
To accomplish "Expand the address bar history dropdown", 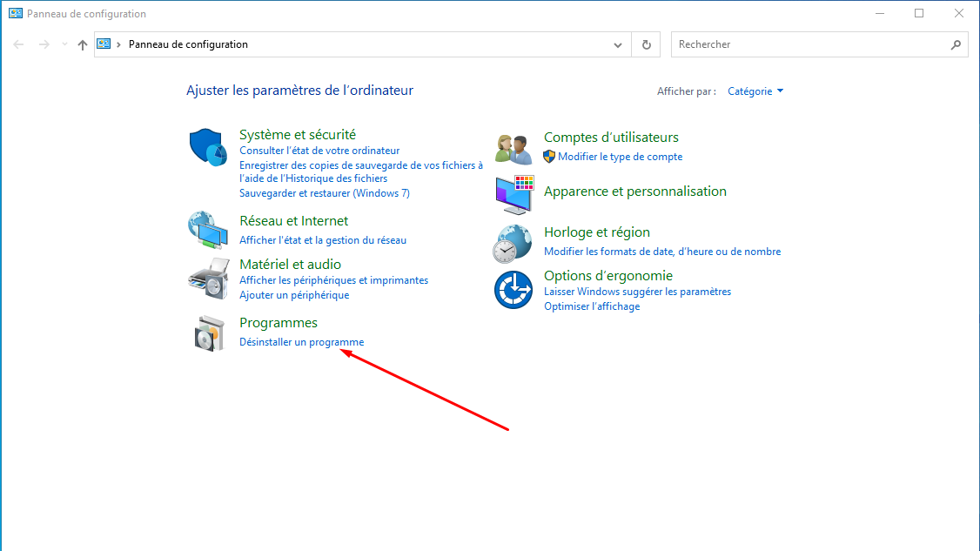I will click(x=617, y=44).
